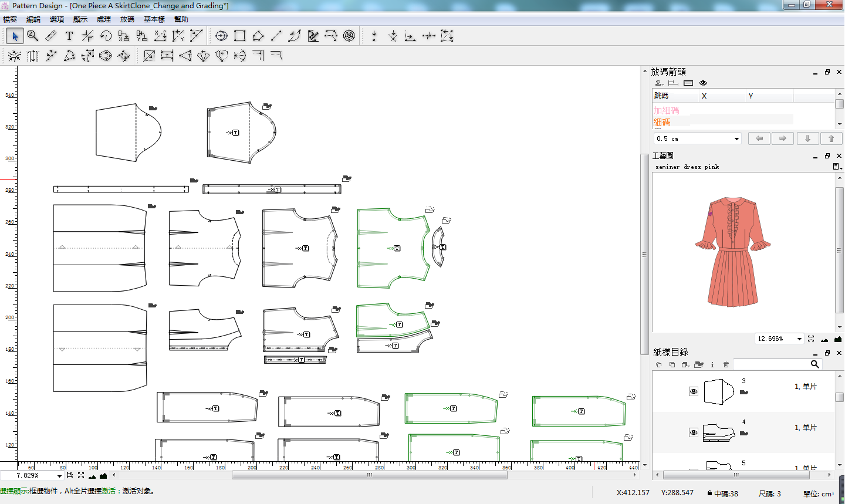Viewport: 845px width, 504px height.
Task: Pick the ruler measure tool
Action: click(51, 36)
